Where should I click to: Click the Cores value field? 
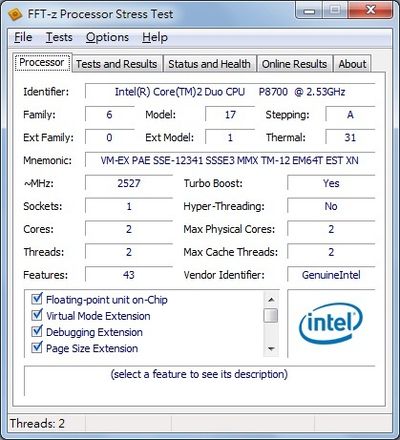129,229
